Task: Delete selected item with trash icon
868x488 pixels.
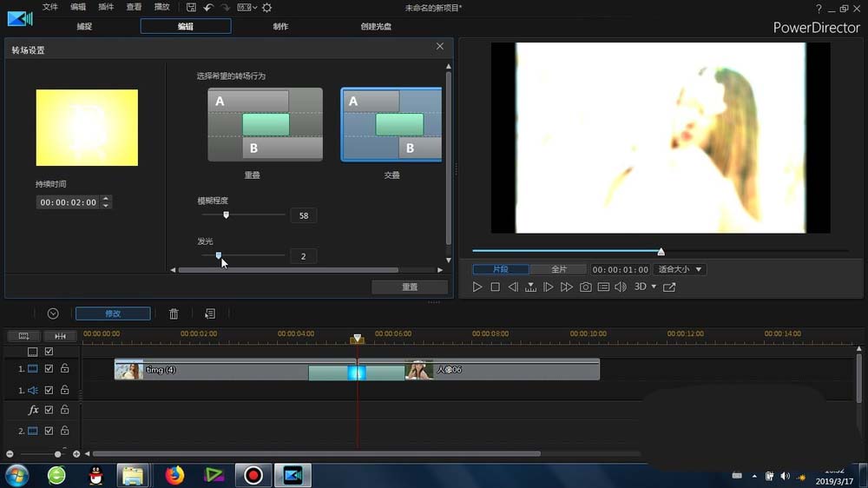Action: (174, 313)
